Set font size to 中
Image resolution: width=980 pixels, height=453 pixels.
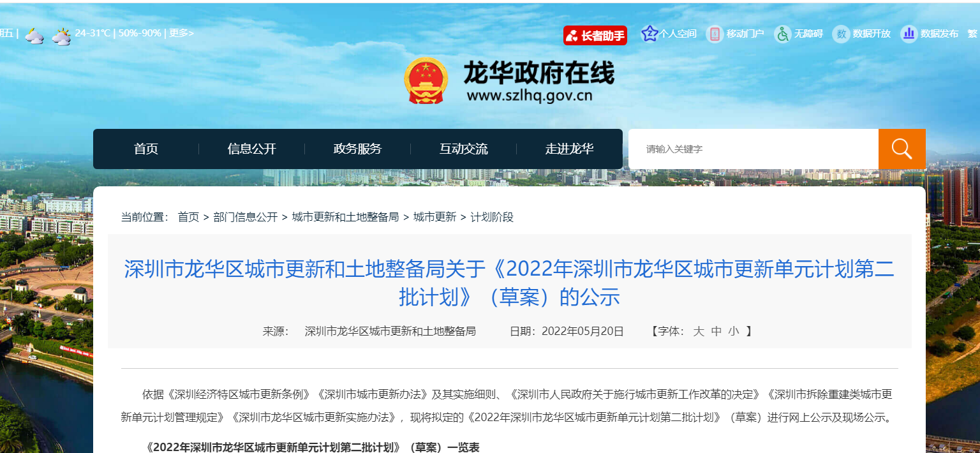pyautogui.click(x=716, y=331)
